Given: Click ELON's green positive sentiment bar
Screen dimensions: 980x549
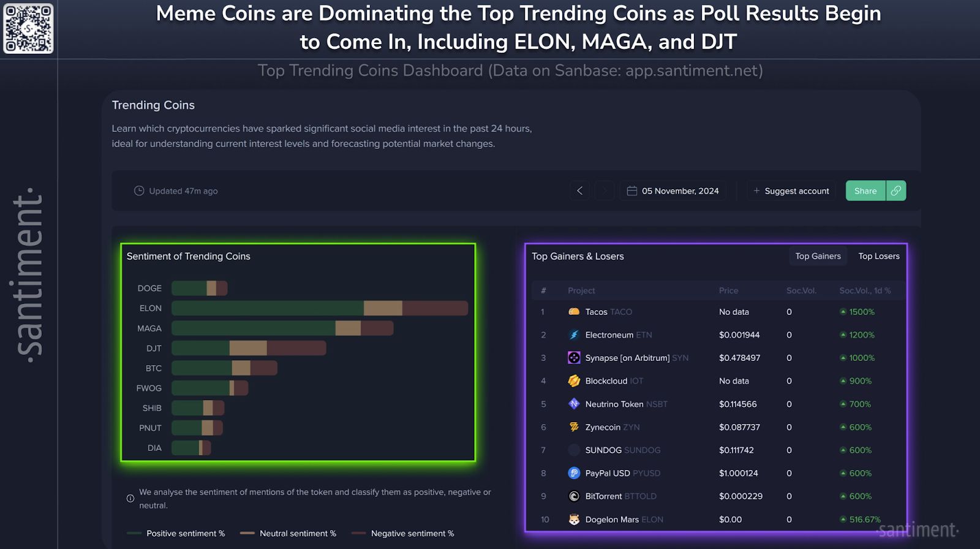Looking at the screenshot, I should pos(267,308).
